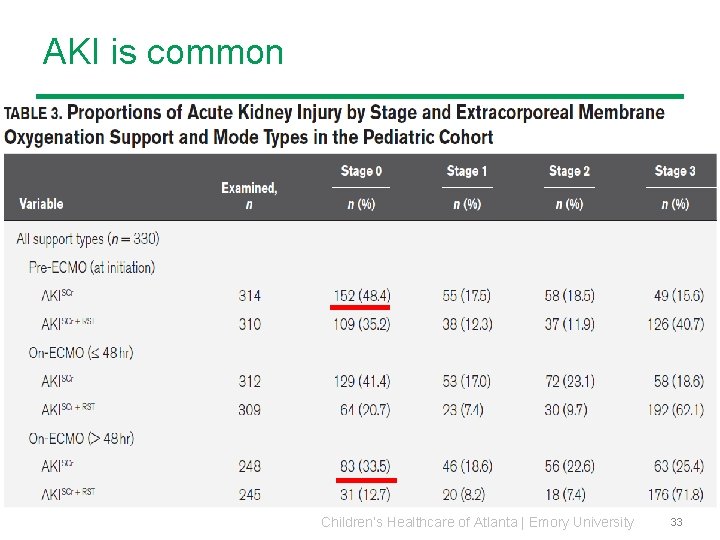Click the cell showing 176 (71.8)
Viewport: 720px width, 540px height.
pyautogui.click(x=675, y=494)
